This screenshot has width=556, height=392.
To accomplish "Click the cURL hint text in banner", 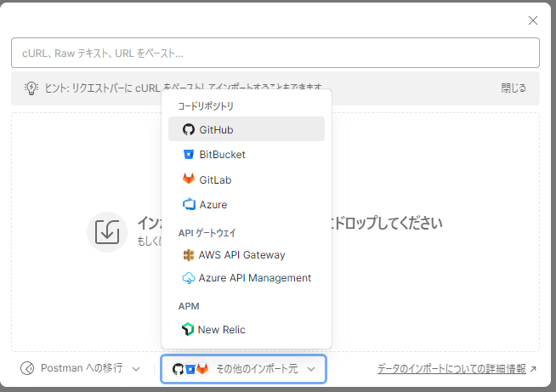I will click(184, 88).
